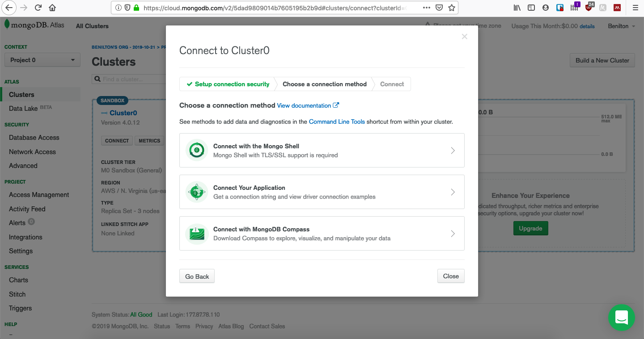Open View documentation link
This screenshot has width=644, height=339.
click(x=308, y=105)
